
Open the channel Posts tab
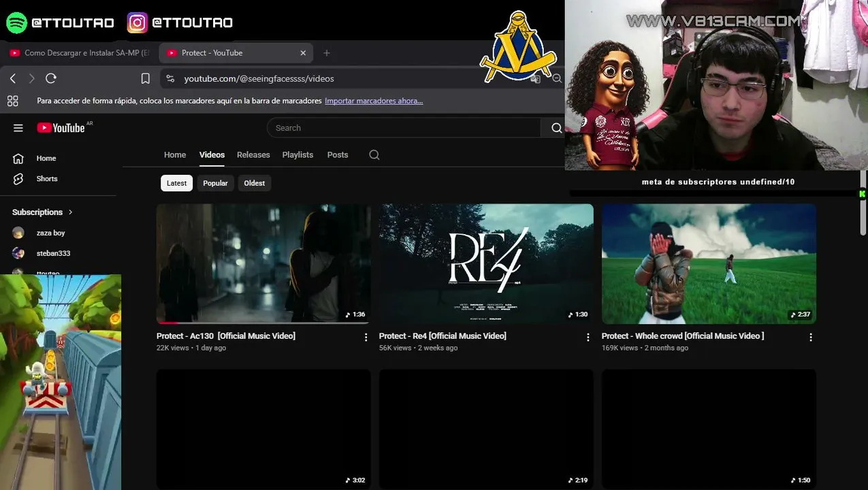tap(338, 154)
